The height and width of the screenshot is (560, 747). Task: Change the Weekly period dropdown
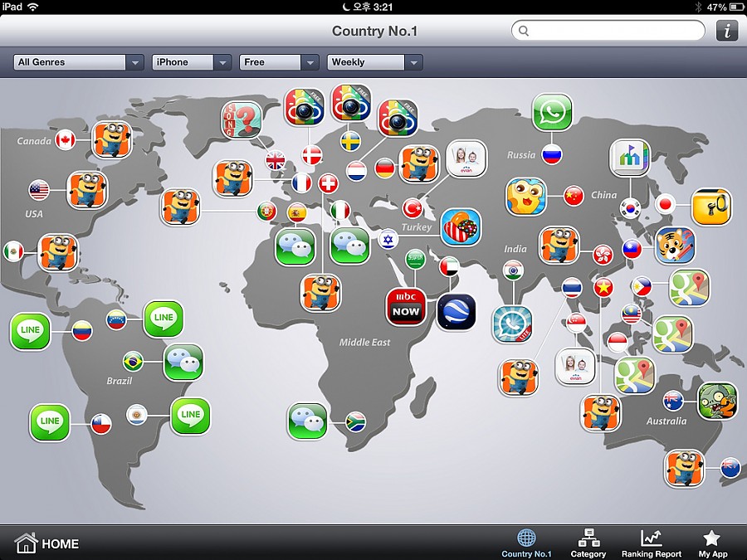pos(374,62)
